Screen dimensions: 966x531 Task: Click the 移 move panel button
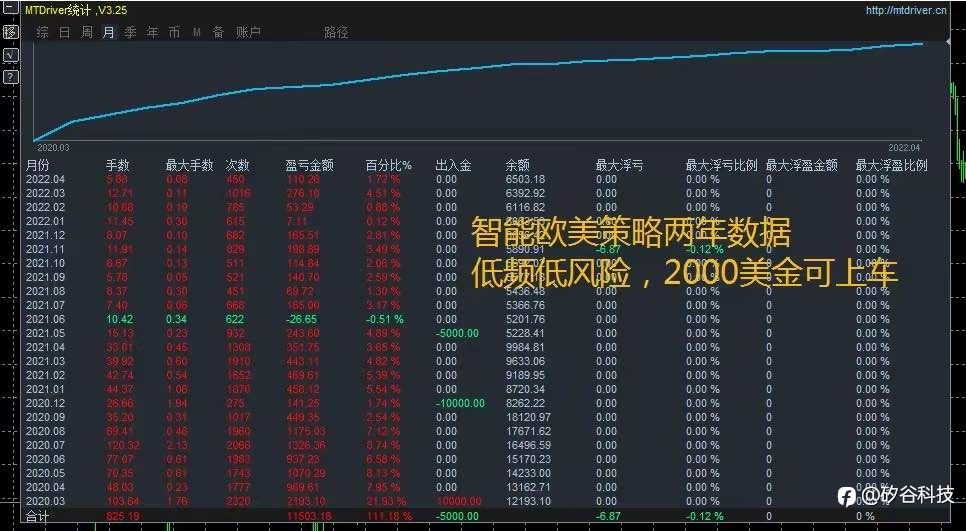pyautogui.click(x=10, y=32)
